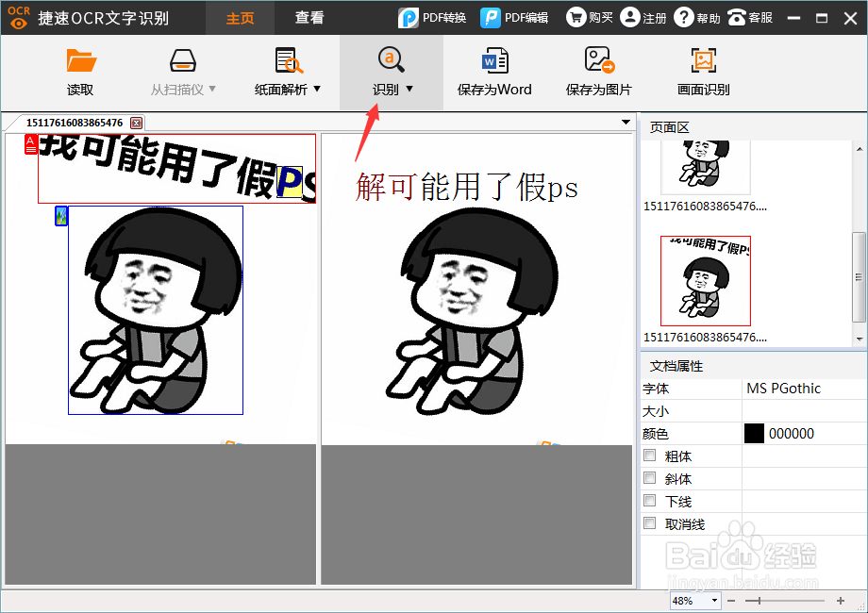Save recognition result as Word
Screen dimensions: 868x613
[x=494, y=73]
